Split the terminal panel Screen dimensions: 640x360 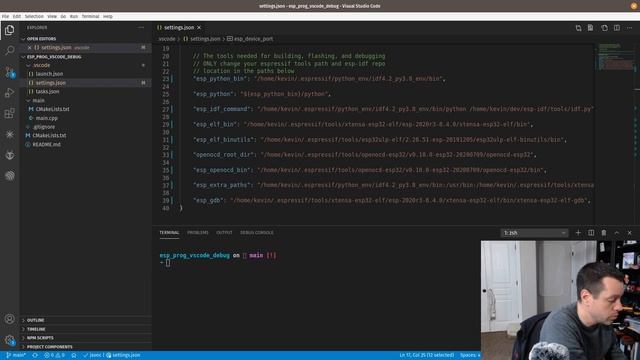pos(591,233)
